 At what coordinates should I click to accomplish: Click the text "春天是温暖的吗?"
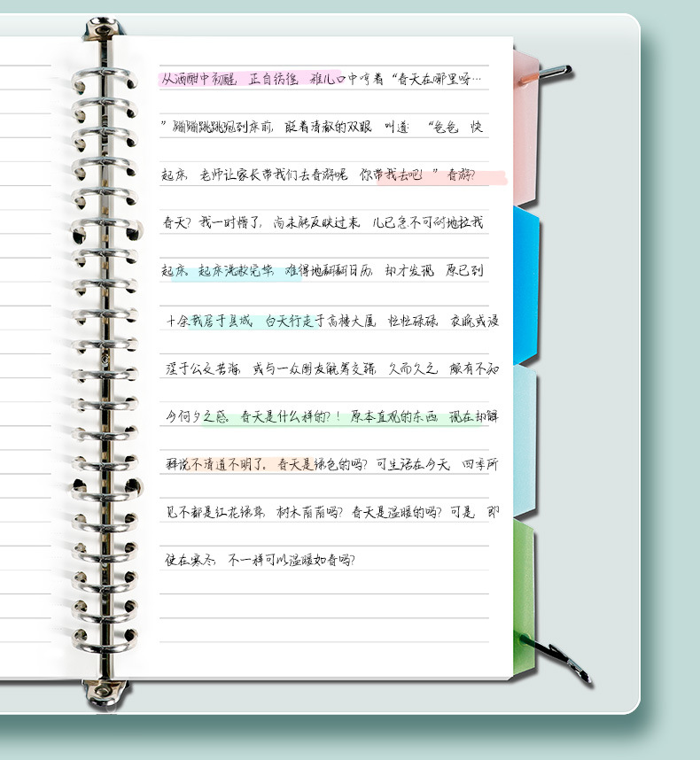click(397, 512)
